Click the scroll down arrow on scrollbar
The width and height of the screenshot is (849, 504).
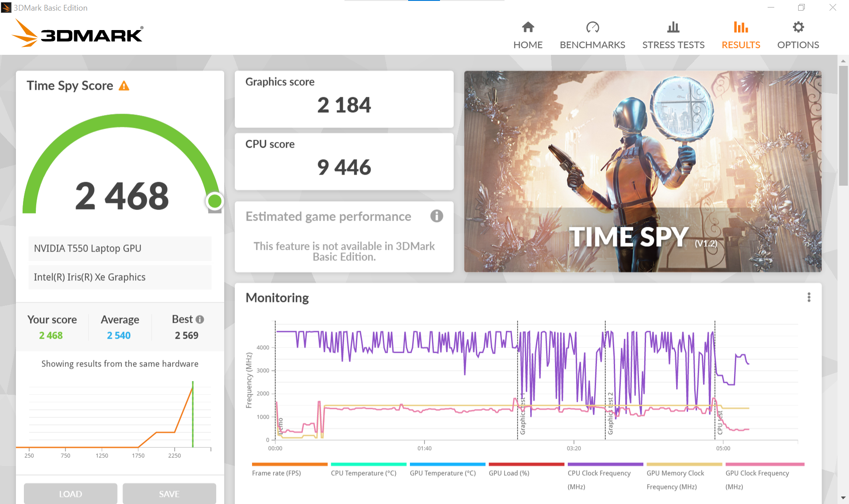pos(843,498)
